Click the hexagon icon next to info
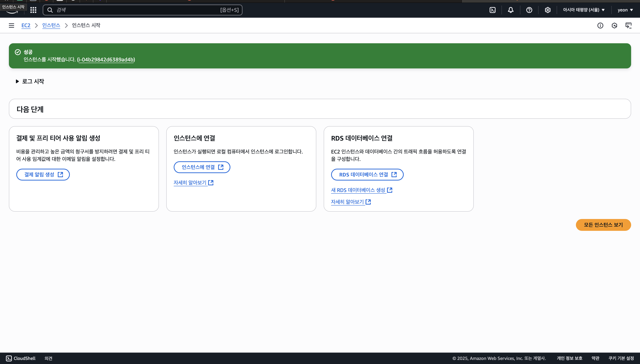This screenshot has height=364, width=640. pyautogui.click(x=614, y=26)
